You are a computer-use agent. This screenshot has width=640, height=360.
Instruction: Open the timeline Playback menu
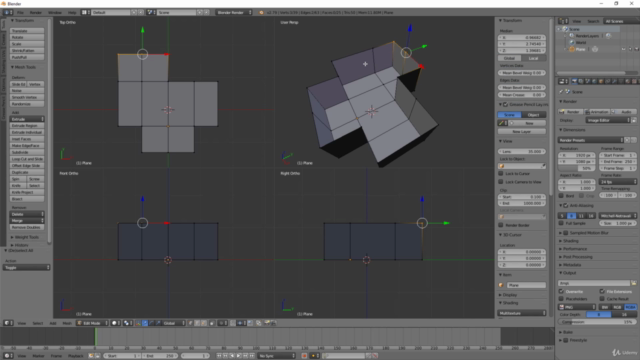(76, 356)
